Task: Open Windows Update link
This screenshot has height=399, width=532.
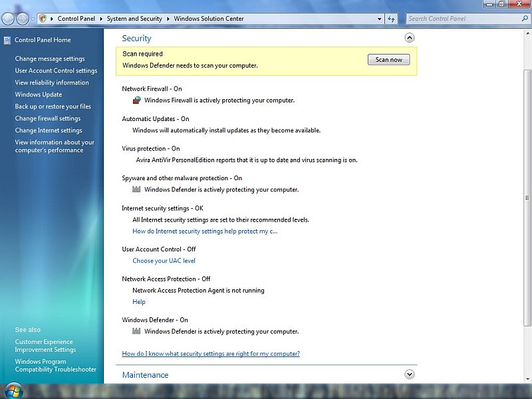Action: click(x=39, y=94)
